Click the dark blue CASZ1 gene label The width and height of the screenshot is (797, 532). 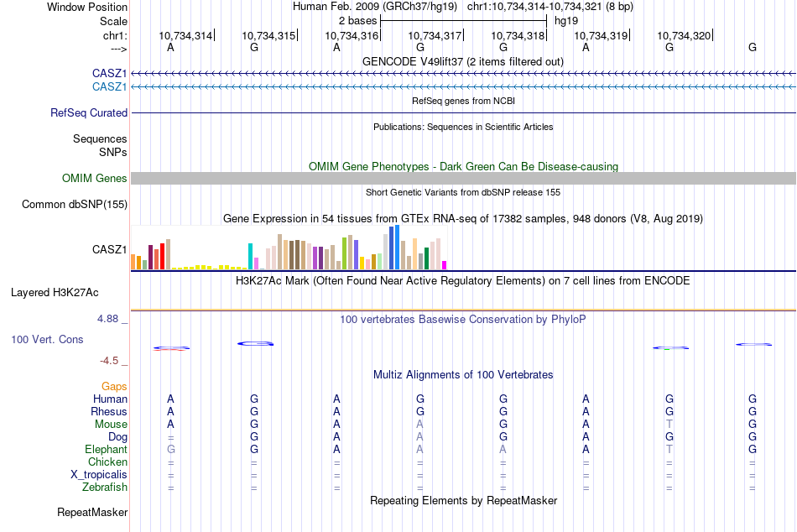tap(109, 73)
